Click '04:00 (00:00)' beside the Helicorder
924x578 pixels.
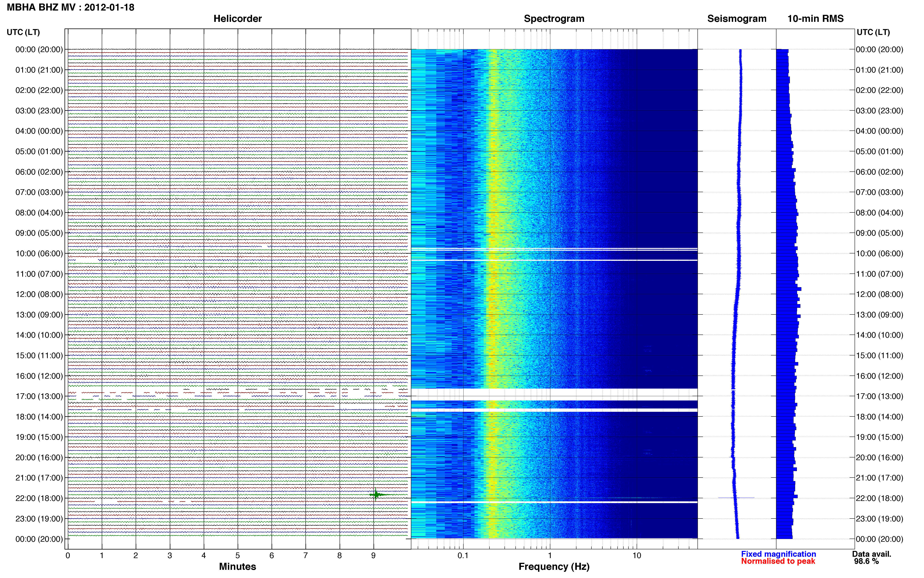tap(39, 131)
